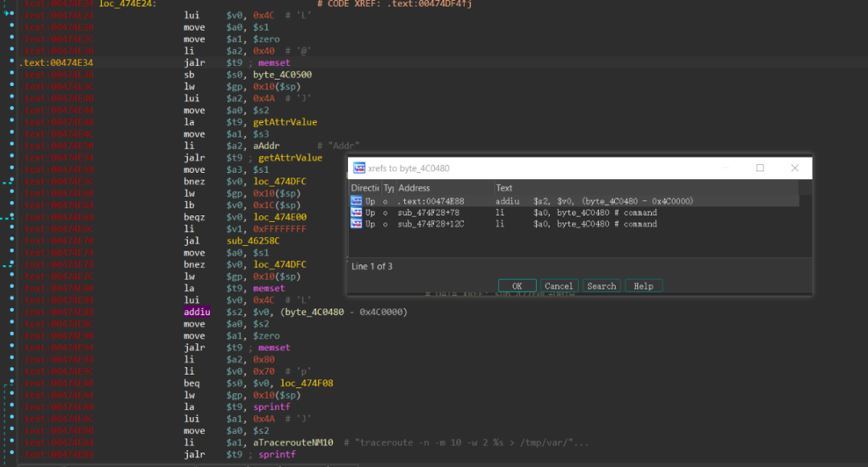Follow the sub_46258C call reference
This screenshot has height=467, width=868.
253,240
